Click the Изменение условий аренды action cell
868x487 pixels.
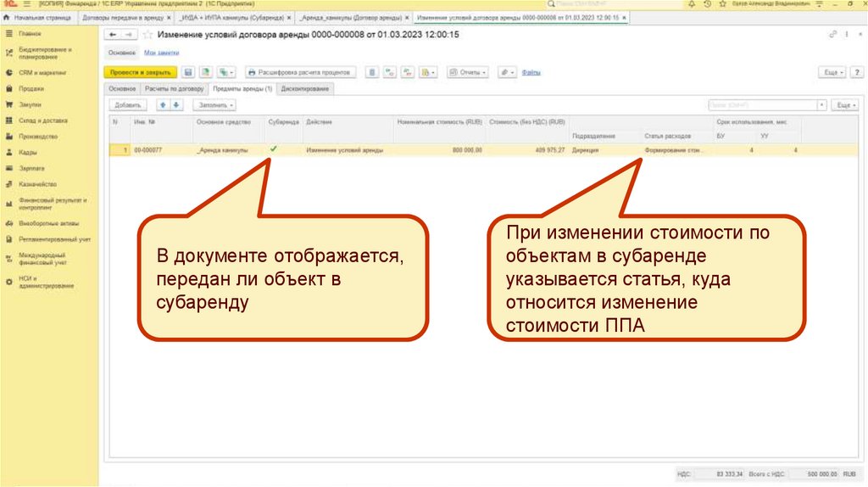click(348, 150)
